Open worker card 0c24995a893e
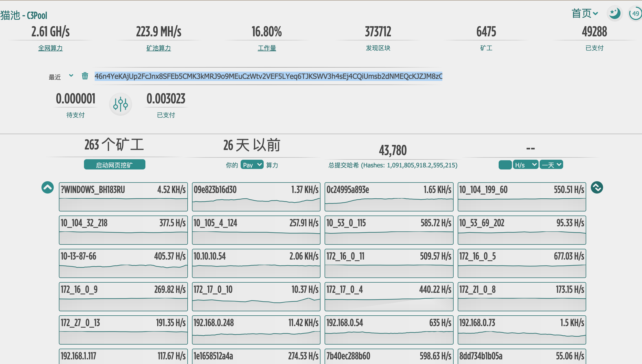The height and width of the screenshot is (364, 642). click(x=389, y=197)
